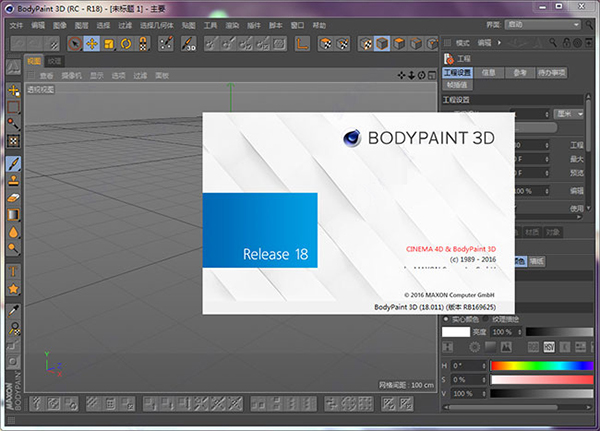The height and width of the screenshot is (431, 600).
Task: Switch to the 纹理 viewport tab
Action: (x=55, y=61)
